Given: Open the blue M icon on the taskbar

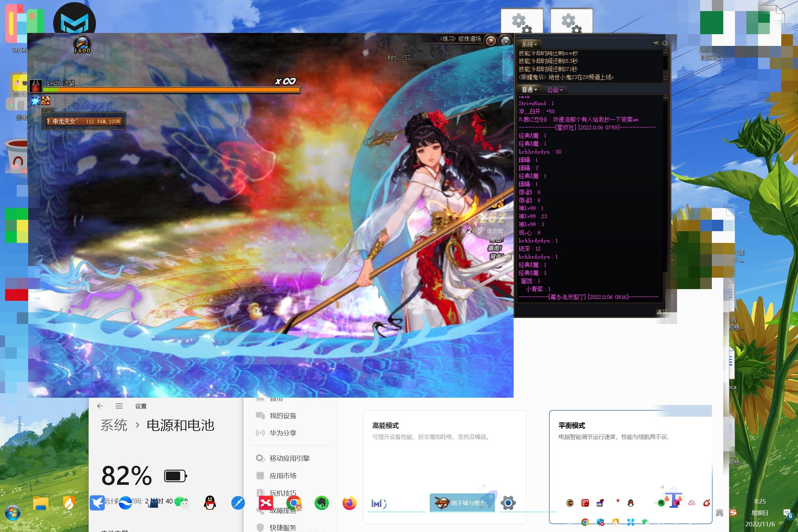Looking at the screenshot, I should click(x=379, y=503).
